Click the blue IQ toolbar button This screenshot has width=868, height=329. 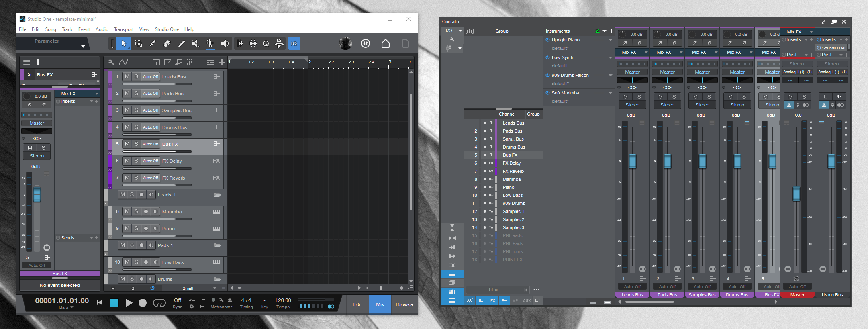click(294, 43)
